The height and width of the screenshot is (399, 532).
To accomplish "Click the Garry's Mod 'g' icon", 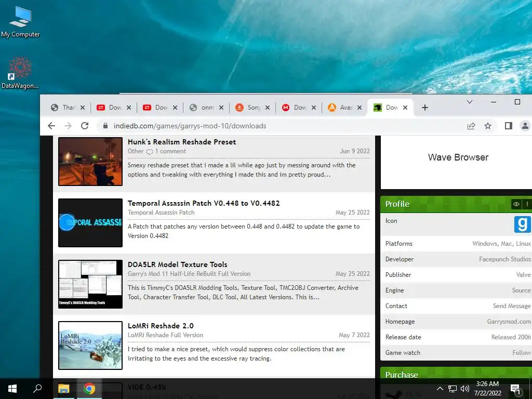I will click(x=523, y=224).
